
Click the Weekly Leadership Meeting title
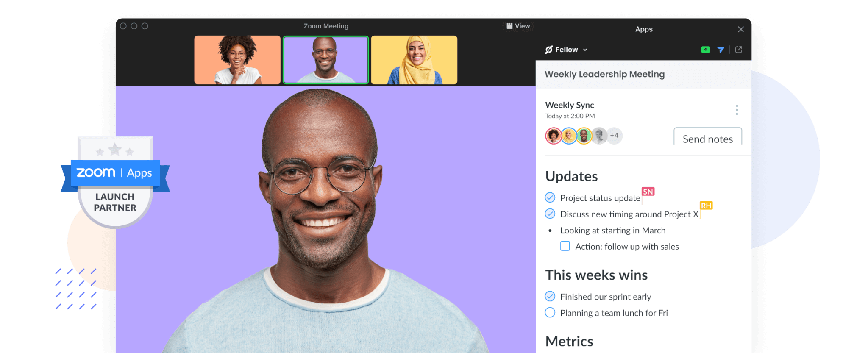(604, 74)
